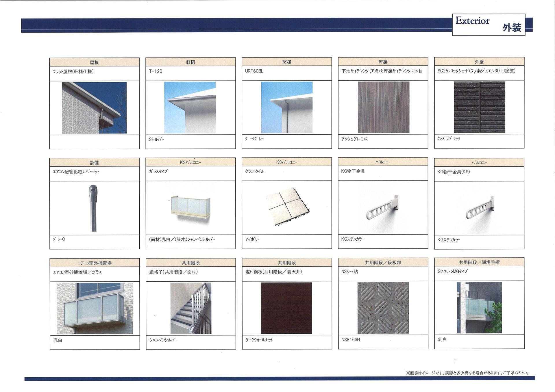Image resolution: width=555 pixels, height=392 pixels.
Task: Click the 軒裏 header label
Action: click(x=383, y=62)
